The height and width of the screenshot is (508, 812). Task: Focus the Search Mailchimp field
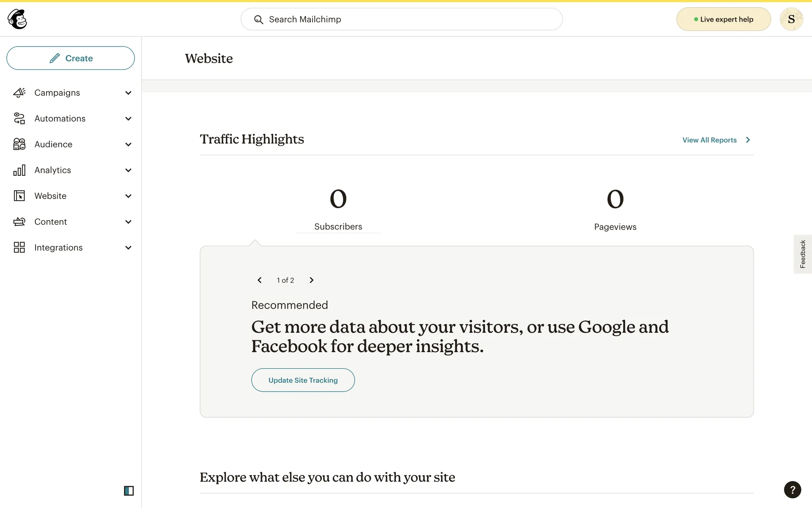click(x=401, y=19)
